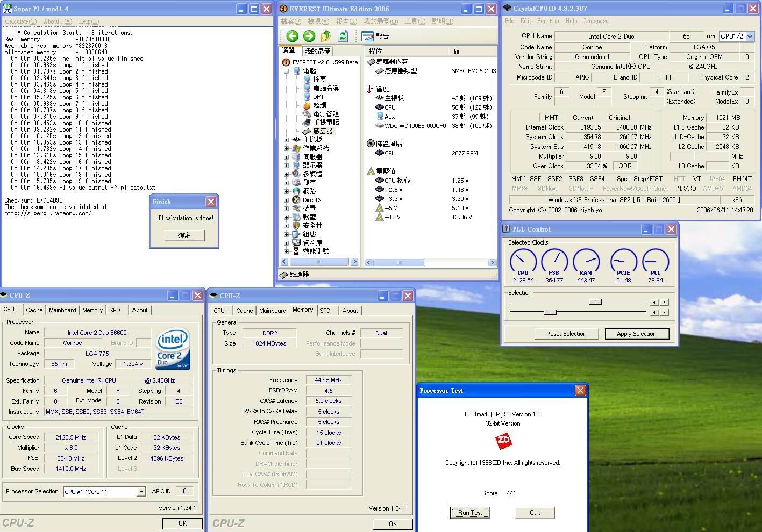762x532 pixels.
Task: Open EVEREST 工具 menu
Action: [415, 21]
